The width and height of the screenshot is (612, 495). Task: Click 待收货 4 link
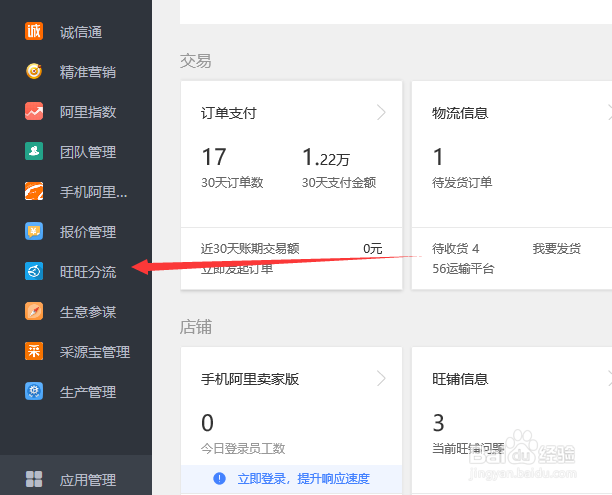[455, 248]
